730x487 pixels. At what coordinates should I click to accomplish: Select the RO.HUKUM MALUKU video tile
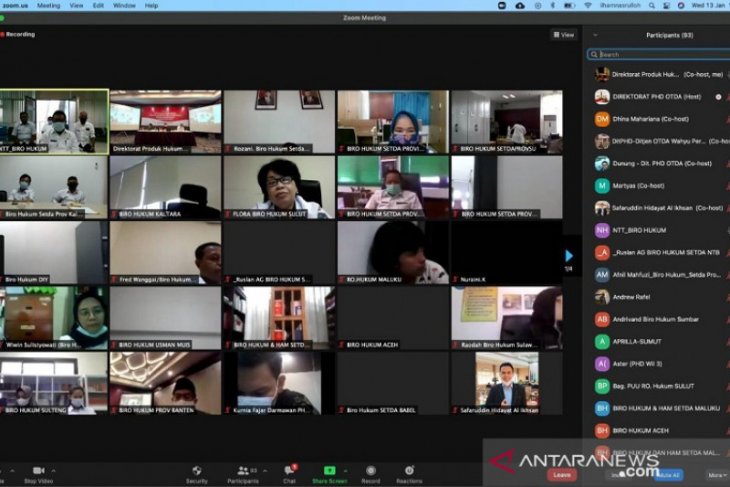pos(393,253)
